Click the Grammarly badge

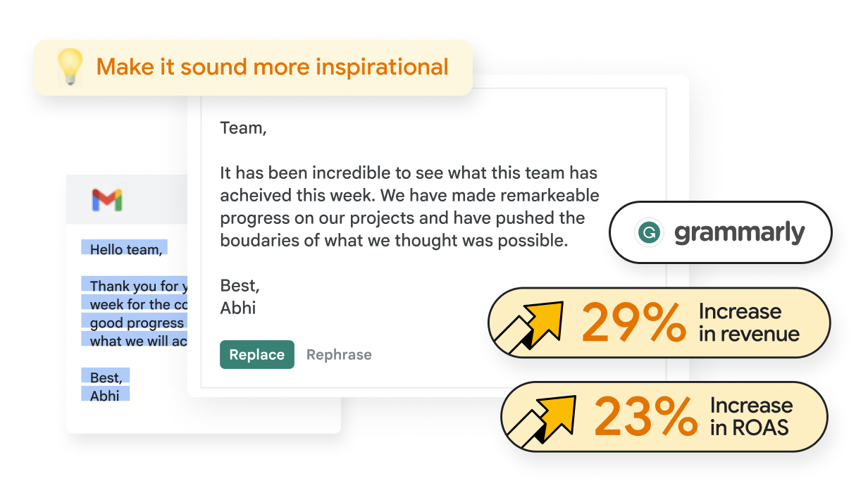(720, 232)
